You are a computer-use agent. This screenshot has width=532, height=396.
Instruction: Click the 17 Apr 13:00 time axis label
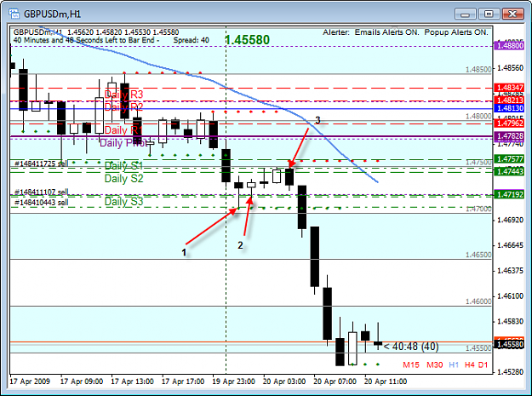[132, 382]
